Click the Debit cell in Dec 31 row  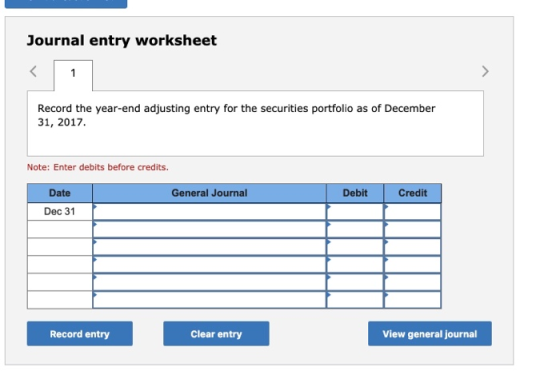click(x=355, y=211)
